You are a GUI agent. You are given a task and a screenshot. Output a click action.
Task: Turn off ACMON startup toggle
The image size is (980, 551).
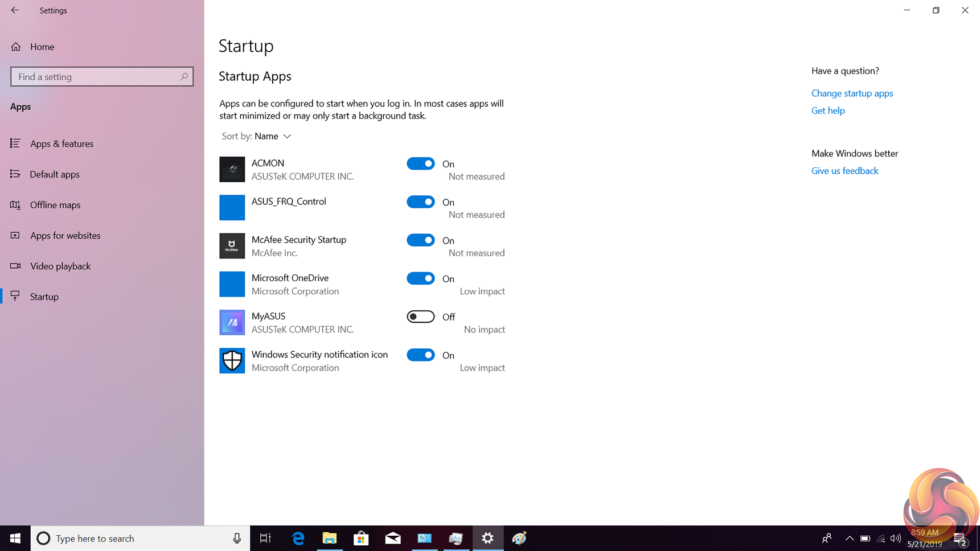421,164
